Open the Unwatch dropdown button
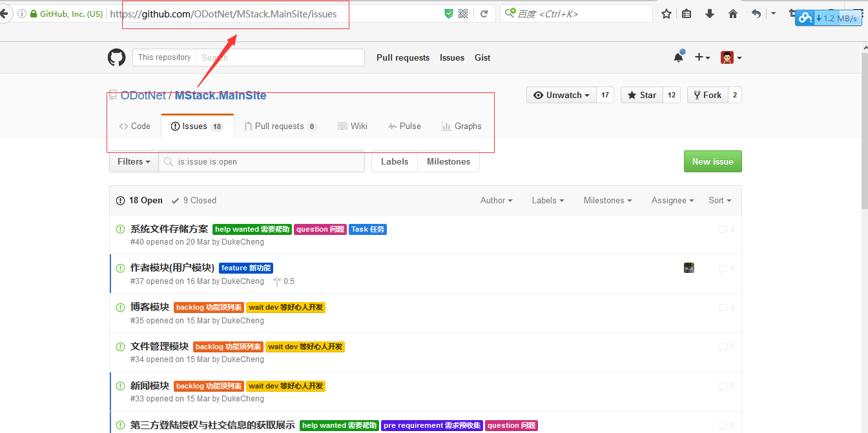The image size is (868, 433). click(561, 95)
